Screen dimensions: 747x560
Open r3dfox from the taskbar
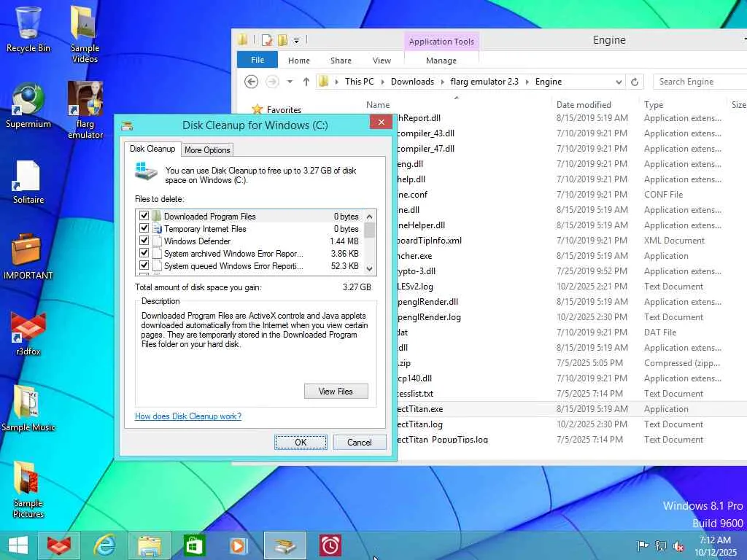click(x=58, y=545)
